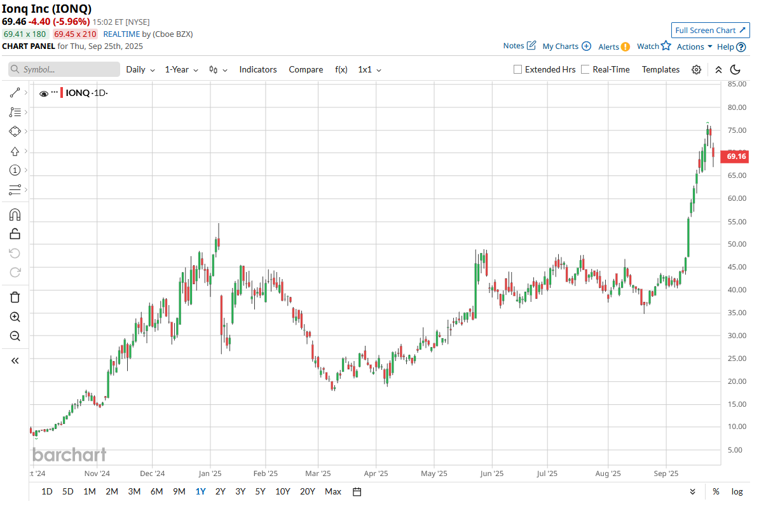This screenshot has height=532, width=759.
Task: Click the REALTIME quote link
Action: click(x=121, y=34)
